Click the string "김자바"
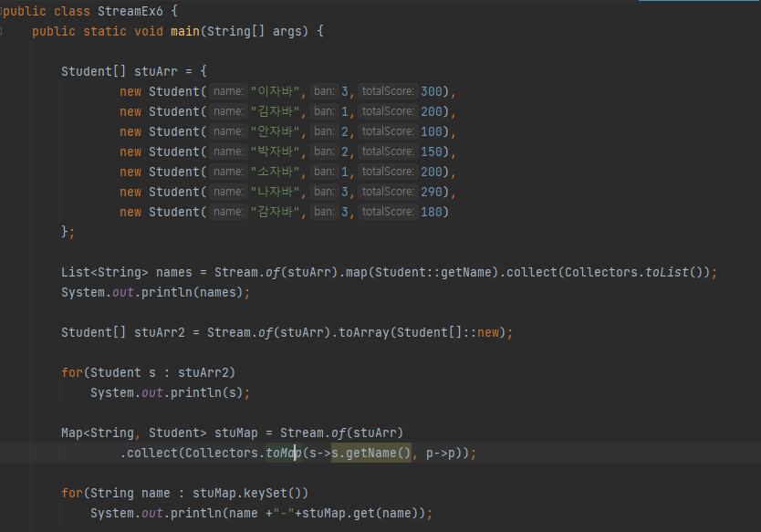Image resolution: width=761 pixels, height=532 pixels. coord(276,111)
